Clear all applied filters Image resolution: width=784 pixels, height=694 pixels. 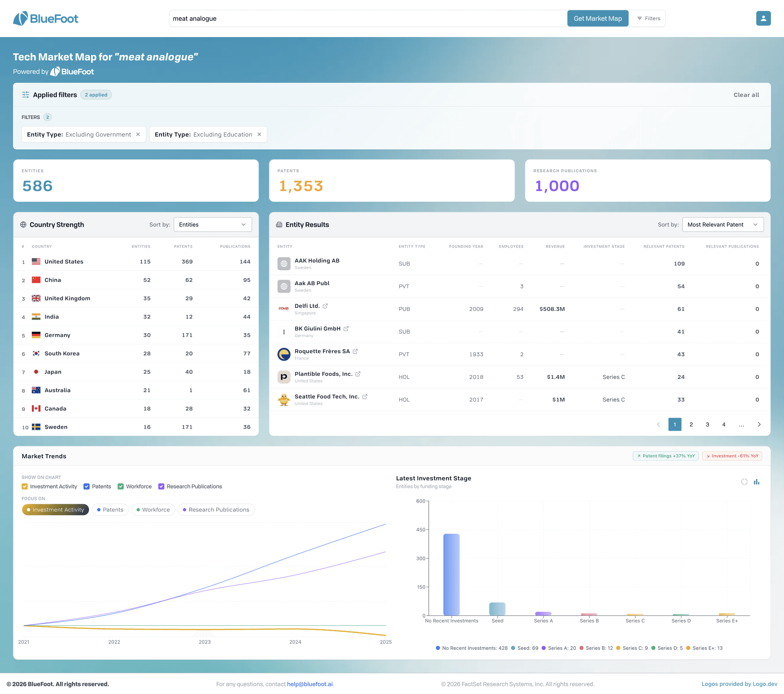tap(746, 95)
